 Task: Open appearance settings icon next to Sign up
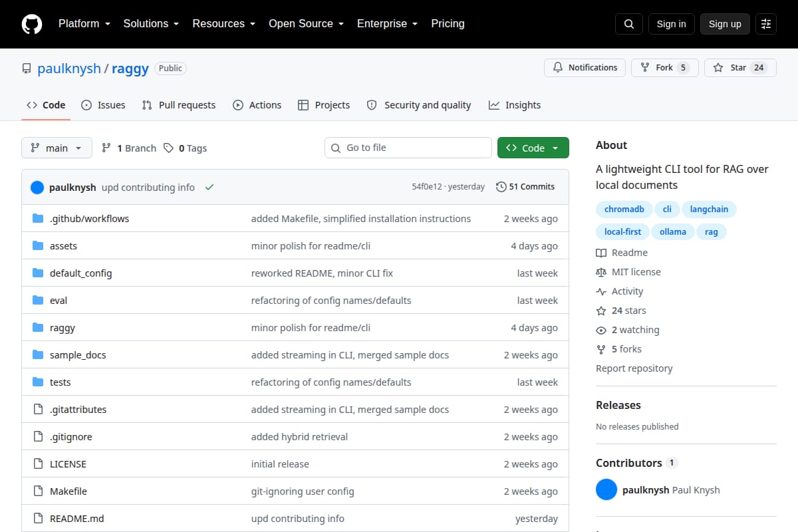(766, 24)
